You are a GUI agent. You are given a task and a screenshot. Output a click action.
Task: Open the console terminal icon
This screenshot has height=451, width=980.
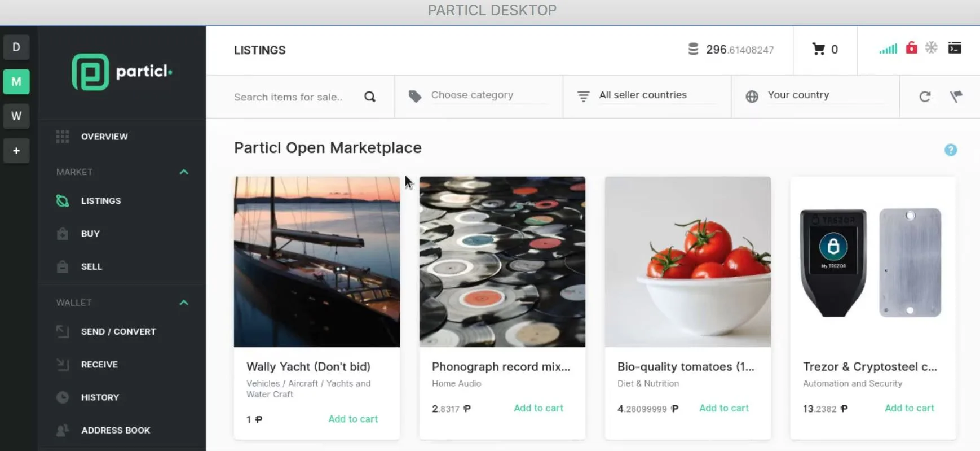click(955, 48)
